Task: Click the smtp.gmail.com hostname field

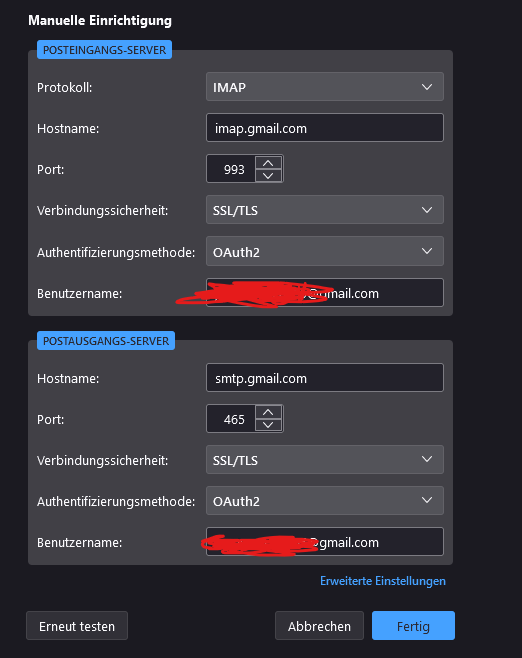Action: [x=325, y=378]
